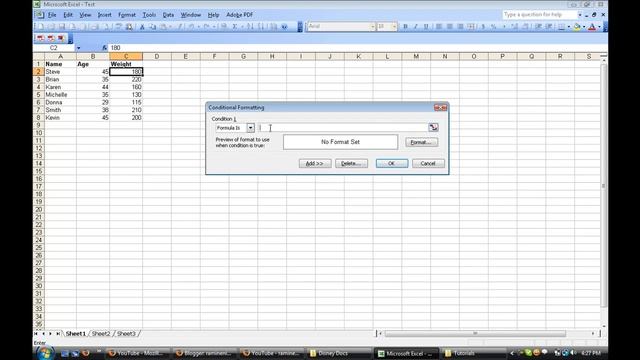Click the Type a question for help box

click(x=539, y=15)
